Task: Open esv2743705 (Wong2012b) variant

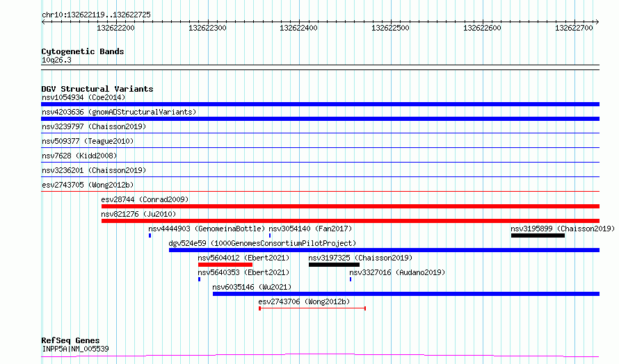Action: (88, 185)
